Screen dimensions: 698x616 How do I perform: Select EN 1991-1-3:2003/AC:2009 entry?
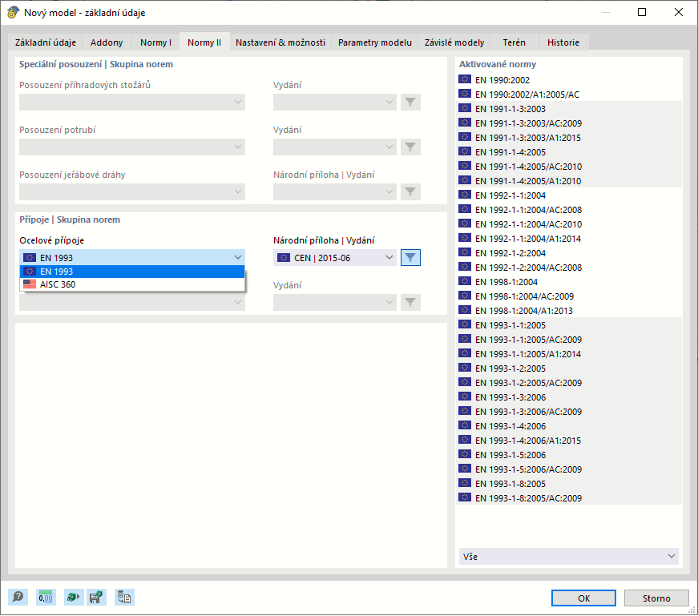569,123
